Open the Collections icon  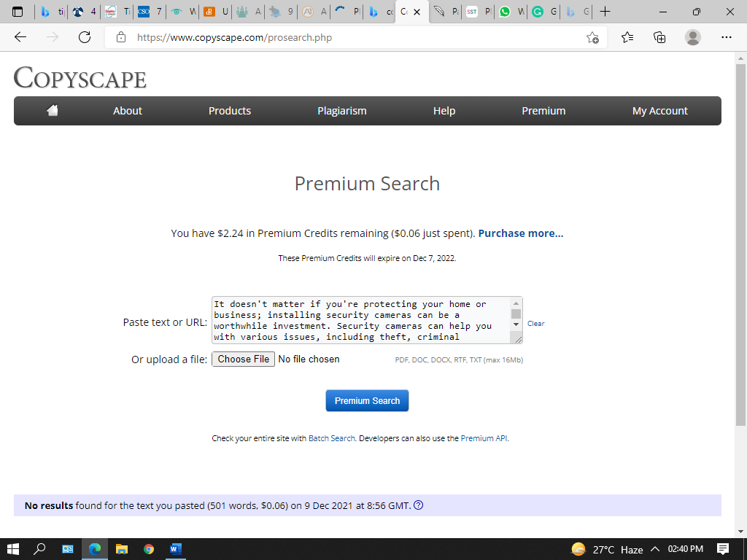659,37
